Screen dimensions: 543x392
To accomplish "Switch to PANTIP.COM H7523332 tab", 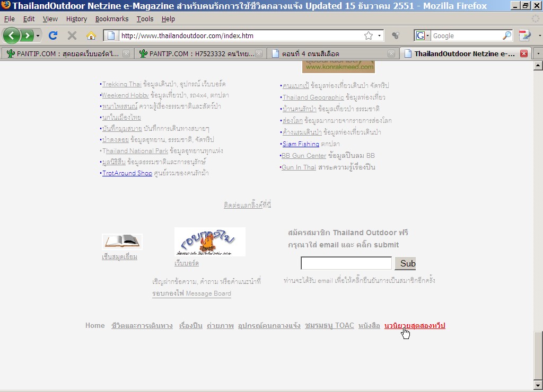I will pos(200,54).
